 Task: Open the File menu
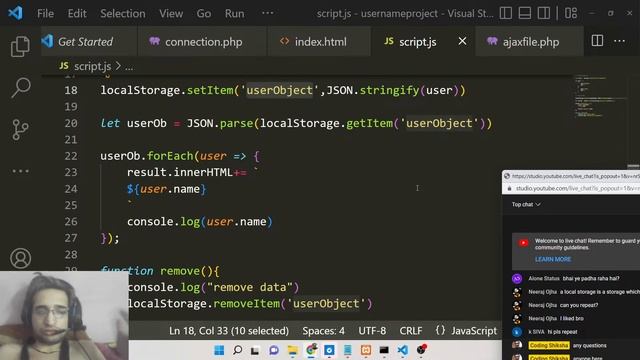point(45,13)
